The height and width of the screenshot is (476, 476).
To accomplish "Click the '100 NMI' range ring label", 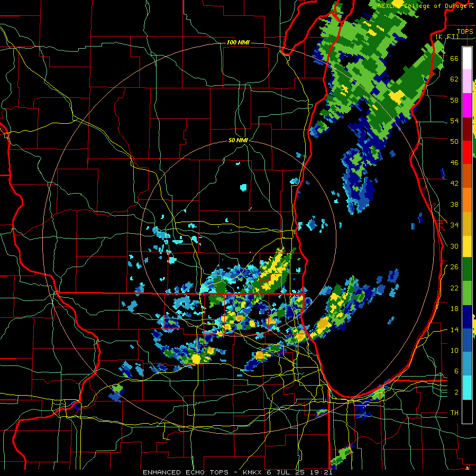I will [238, 42].
